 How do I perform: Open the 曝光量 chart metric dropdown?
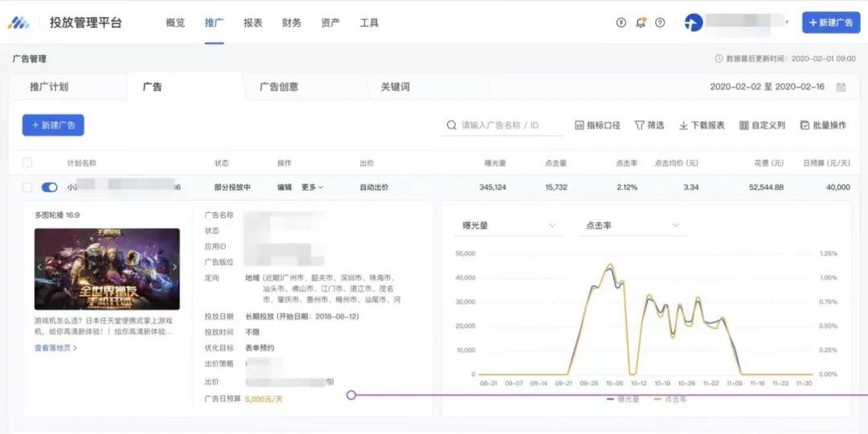click(509, 225)
